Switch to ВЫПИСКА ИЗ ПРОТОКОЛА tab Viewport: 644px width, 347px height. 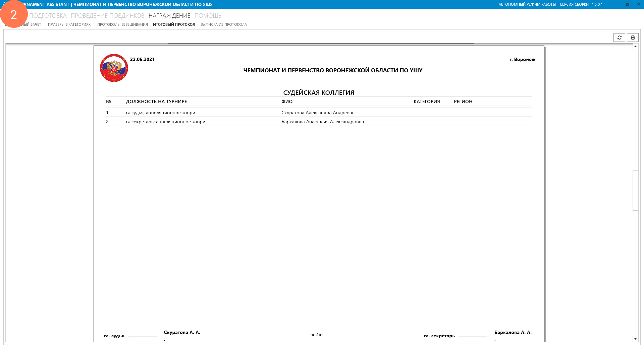[224, 24]
